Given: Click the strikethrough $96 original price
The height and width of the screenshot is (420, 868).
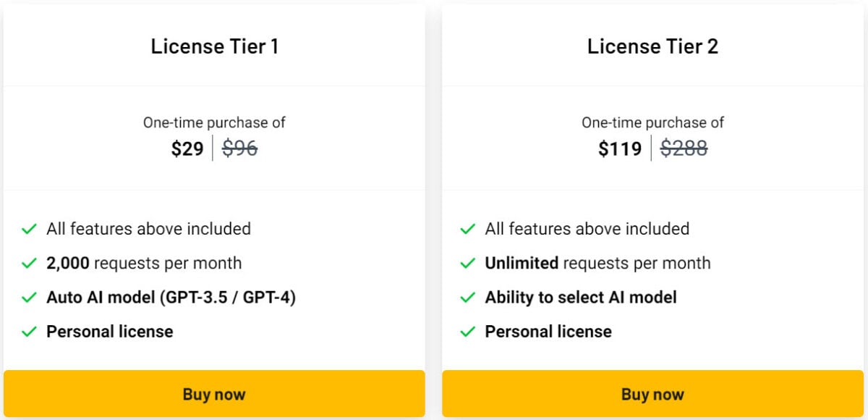Looking at the screenshot, I should click(x=239, y=148).
